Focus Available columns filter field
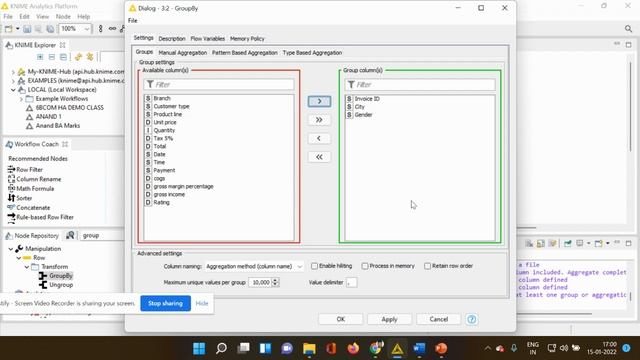640x360 pixels. 219,84
